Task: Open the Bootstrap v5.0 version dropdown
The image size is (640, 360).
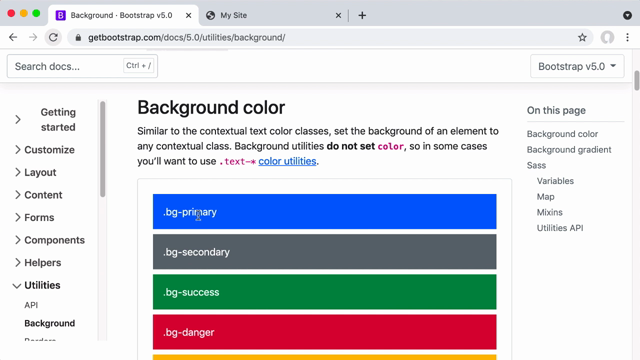Action: [577, 66]
